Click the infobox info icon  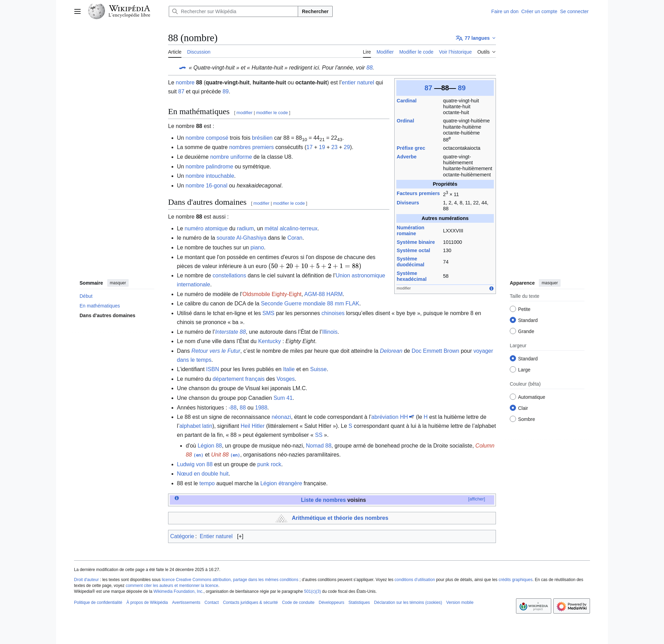[491, 288]
